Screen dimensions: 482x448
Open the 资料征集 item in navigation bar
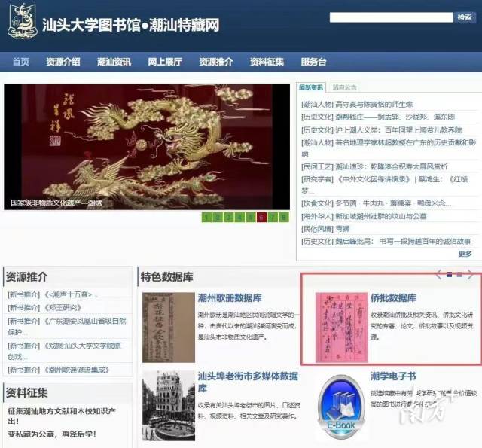pyautogui.click(x=267, y=62)
